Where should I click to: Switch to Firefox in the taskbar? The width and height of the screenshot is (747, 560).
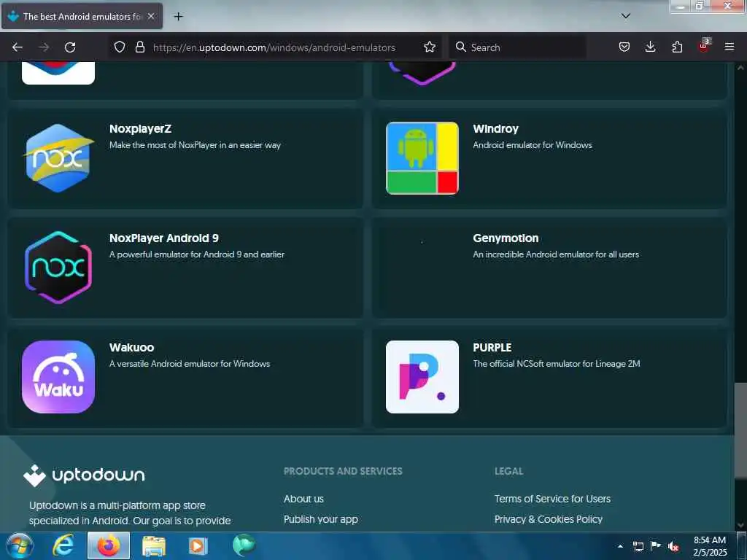click(109, 545)
